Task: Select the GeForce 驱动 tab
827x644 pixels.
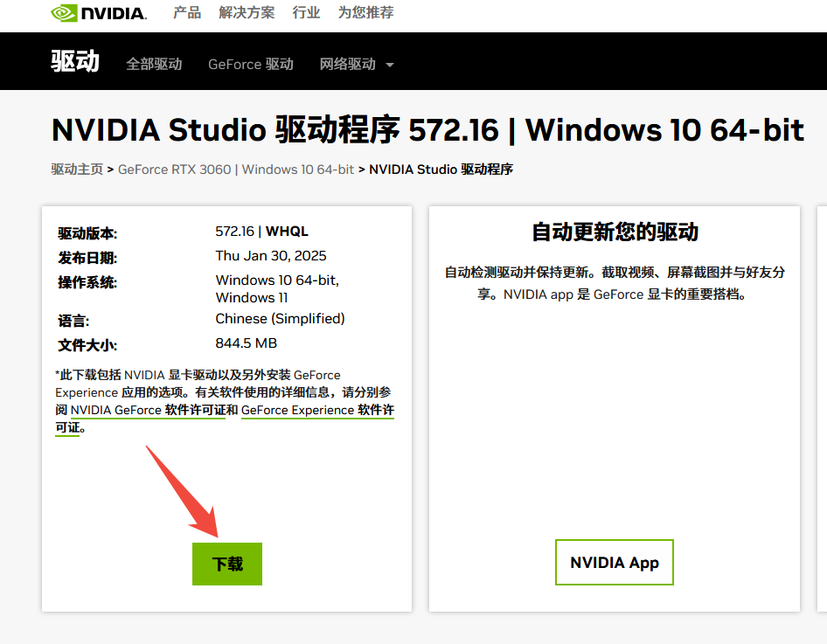Action: click(251, 65)
